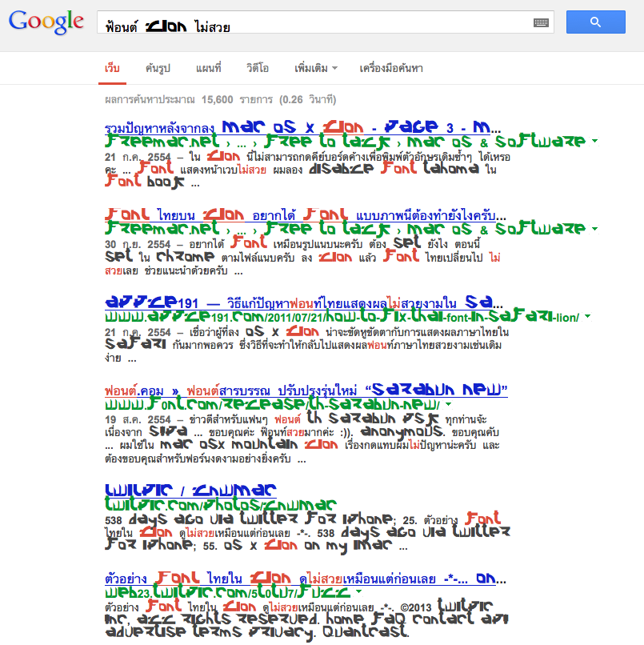Expand arrow beside first freemac.net URL
Image resolution: width=644 pixels, height=645 pixels.
click(594, 142)
